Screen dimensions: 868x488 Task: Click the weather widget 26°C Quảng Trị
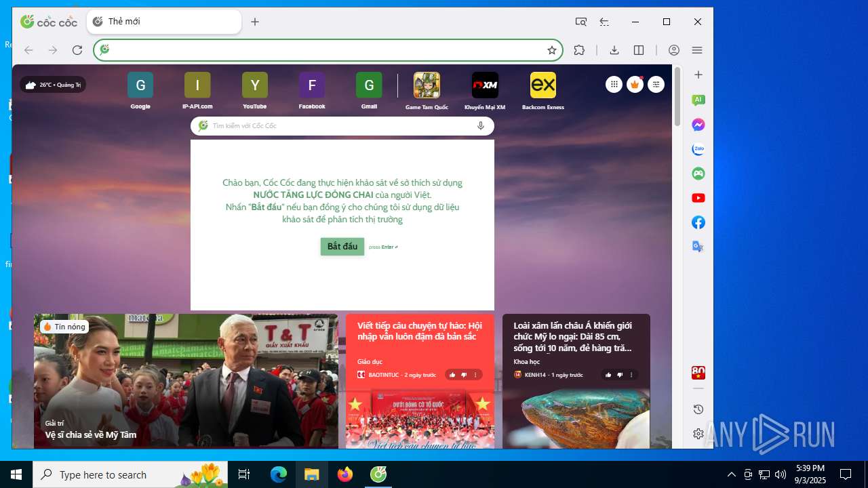pyautogui.click(x=53, y=85)
